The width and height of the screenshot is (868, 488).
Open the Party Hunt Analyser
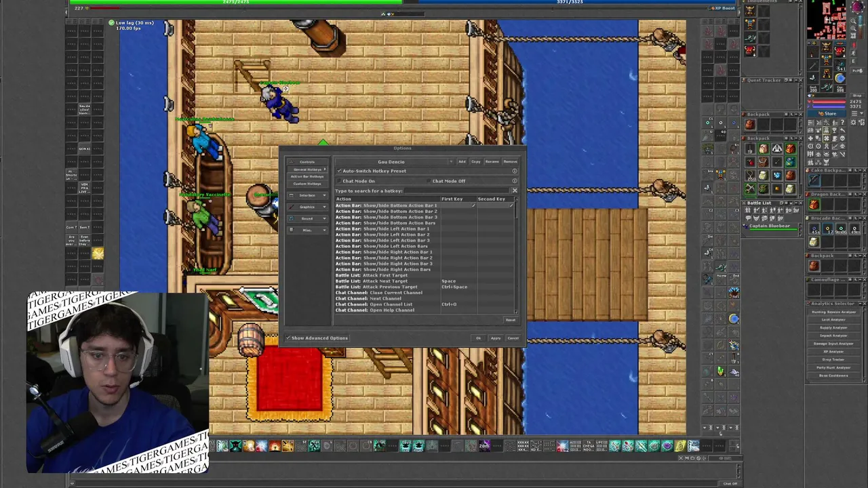(833, 367)
